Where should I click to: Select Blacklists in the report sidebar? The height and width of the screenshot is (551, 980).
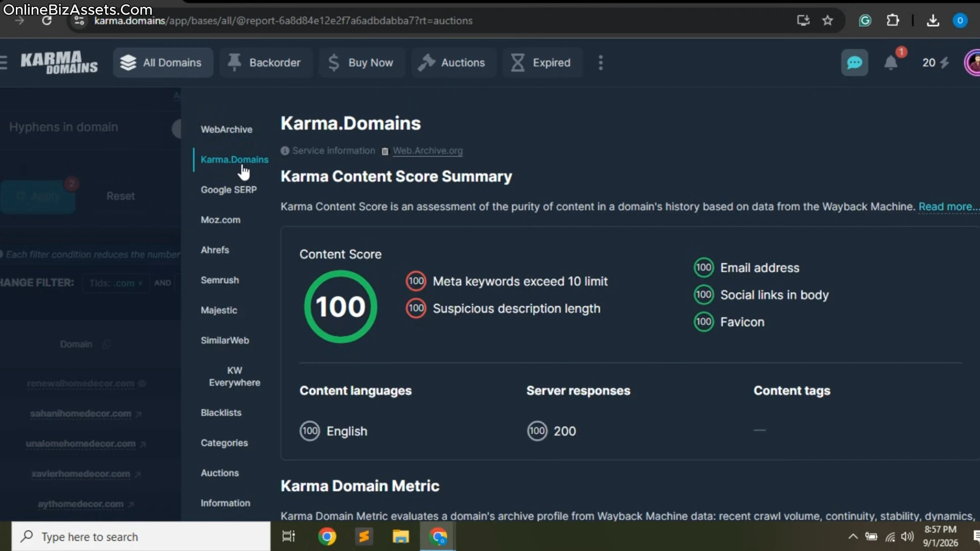point(221,413)
